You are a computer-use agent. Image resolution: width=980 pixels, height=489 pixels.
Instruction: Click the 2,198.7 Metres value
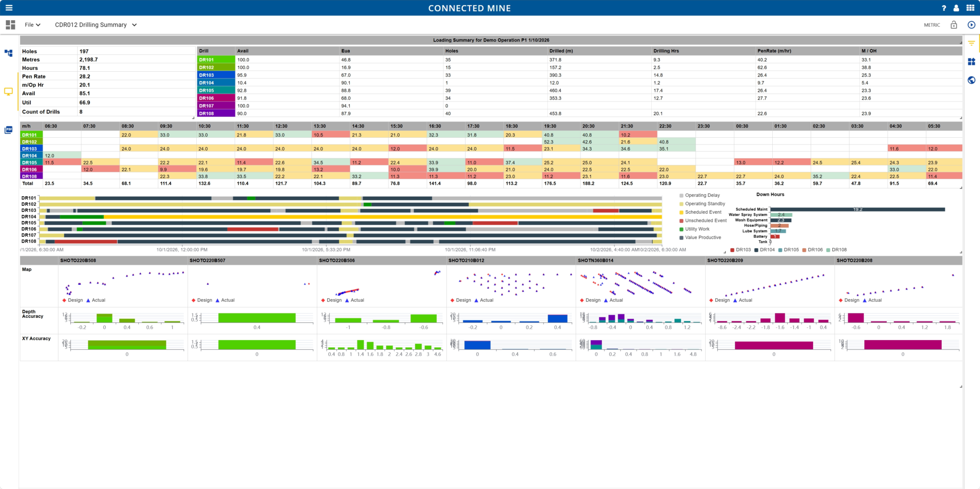[x=89, y=60]
